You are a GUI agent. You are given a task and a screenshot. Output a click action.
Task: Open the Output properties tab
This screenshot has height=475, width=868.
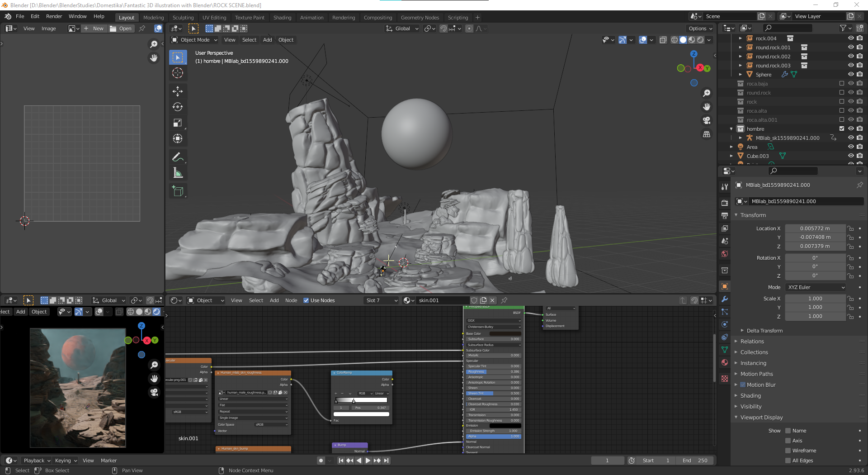click(x=725, y=216)
